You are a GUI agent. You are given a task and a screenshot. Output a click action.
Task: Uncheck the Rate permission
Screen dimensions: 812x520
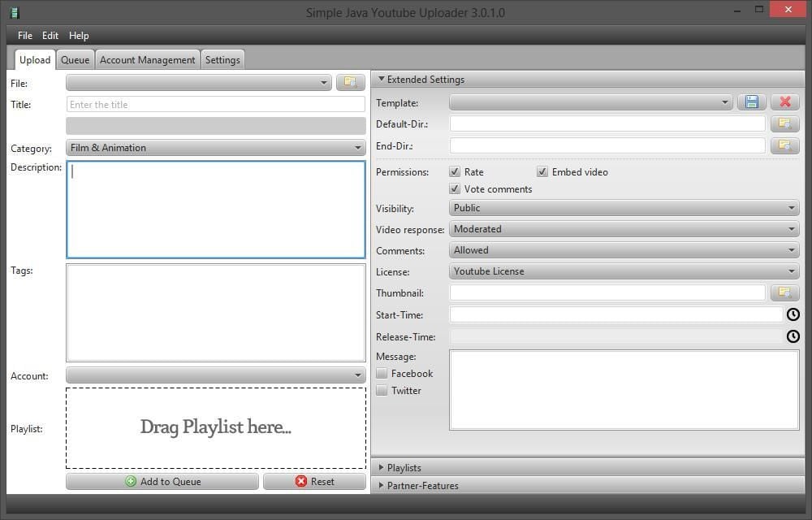click(x=456, y=171)
